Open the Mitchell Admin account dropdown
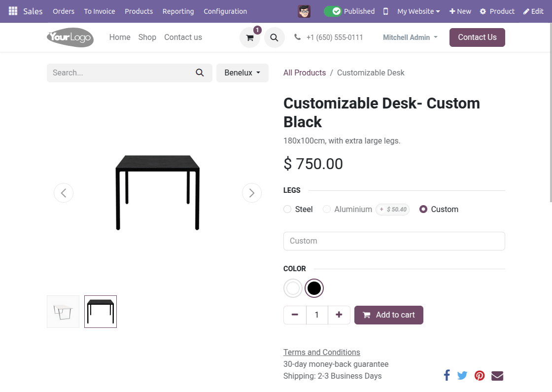Screen dimensions: 552x392 click(410, 37)
